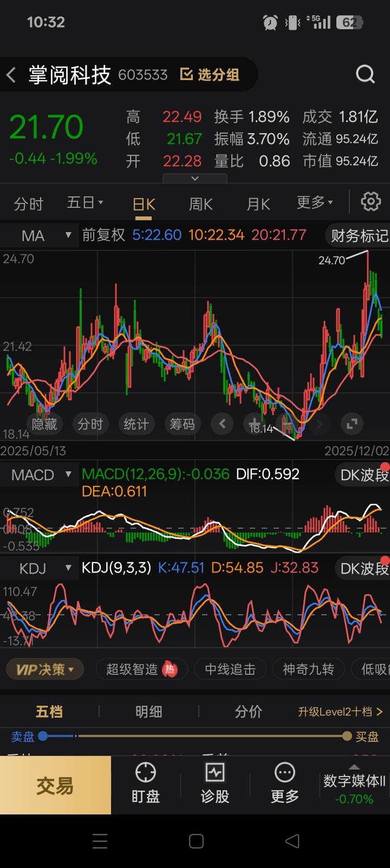Tap the alarm clock status icon
Image resolution: width=390 pixels, height=868 pixels.
pos(270,22)
